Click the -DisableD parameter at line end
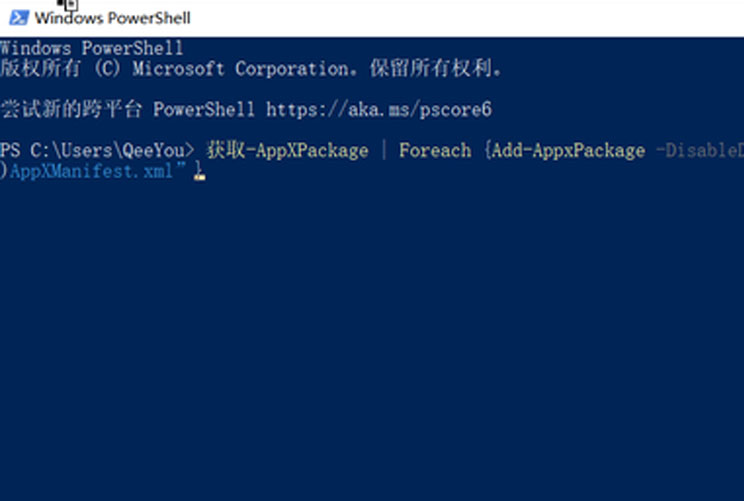 tap(700, 150)
